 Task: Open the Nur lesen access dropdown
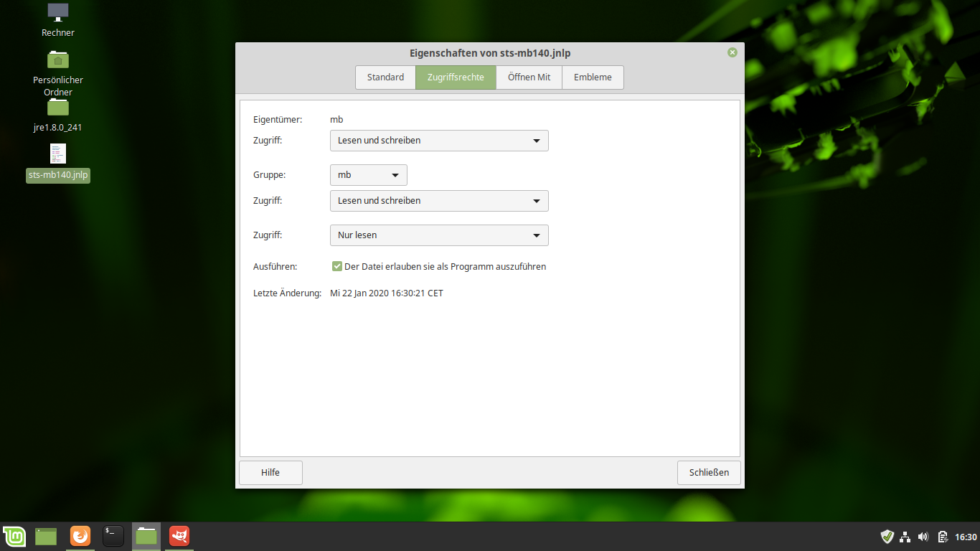point(439,235)
